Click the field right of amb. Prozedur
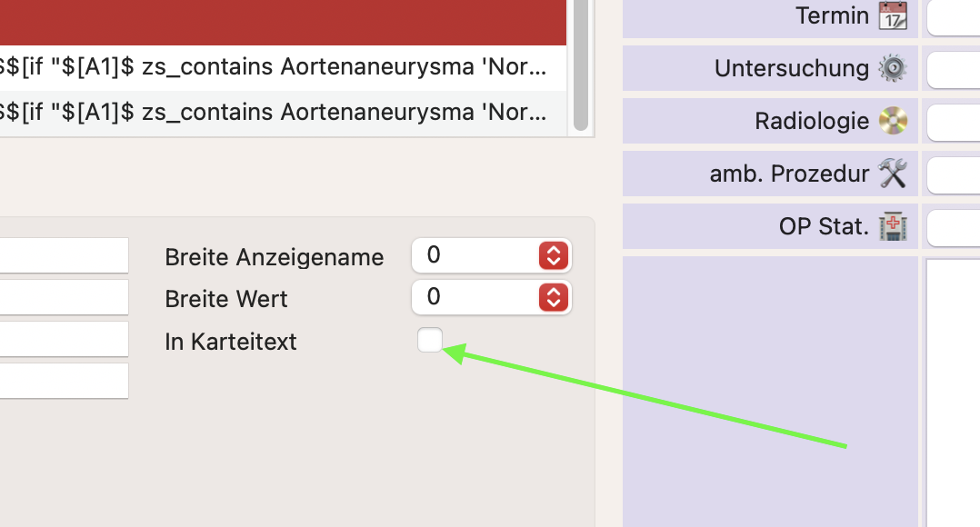The height and width of the screenshot is (527, 980). pos(954,174)
